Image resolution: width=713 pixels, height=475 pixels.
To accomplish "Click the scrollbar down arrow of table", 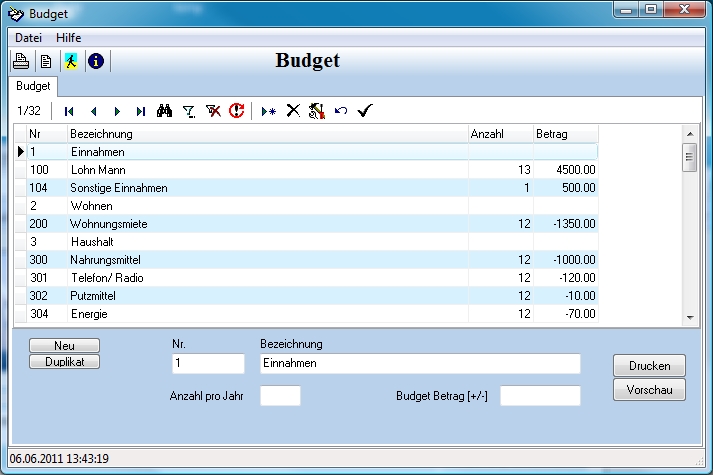I will [x=690, y=318].
